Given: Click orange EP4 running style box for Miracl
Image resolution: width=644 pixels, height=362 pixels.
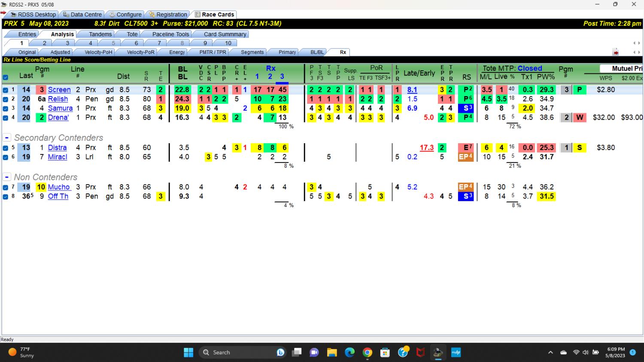Looking at the screenshot, I should (466, 157).
